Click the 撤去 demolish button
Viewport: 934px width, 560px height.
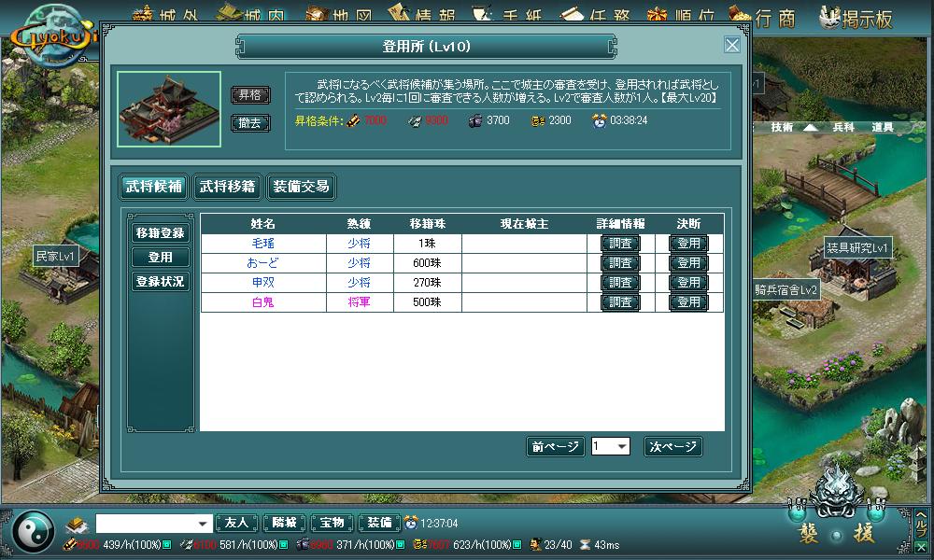tap(250, 122)
